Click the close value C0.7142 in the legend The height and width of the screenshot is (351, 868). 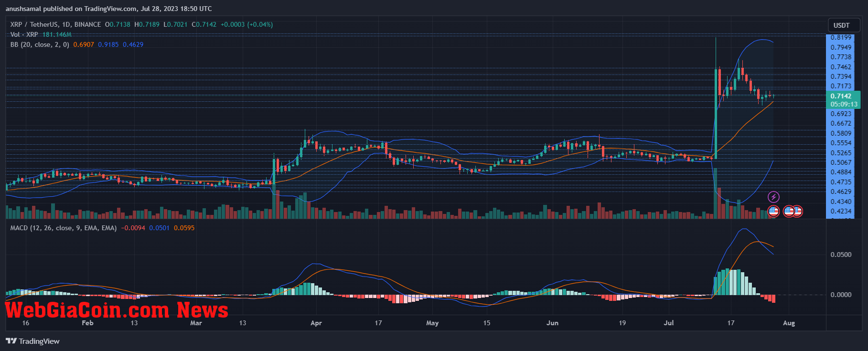point(204,24)
